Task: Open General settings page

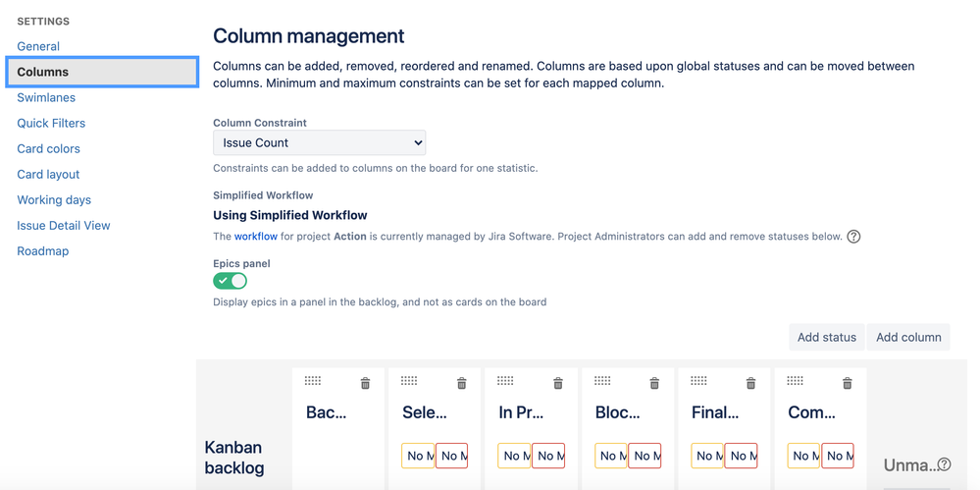Action: (x=38, y=46)
